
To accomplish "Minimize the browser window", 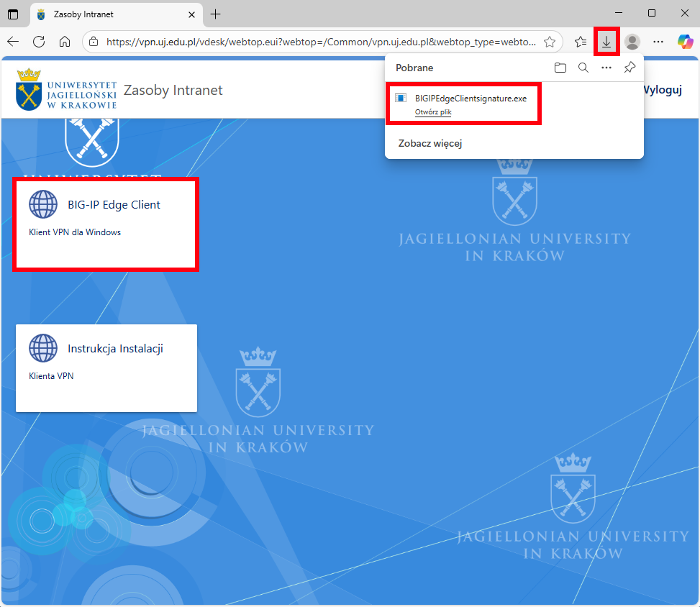I will pyautogui.click(x=618, y=14).
